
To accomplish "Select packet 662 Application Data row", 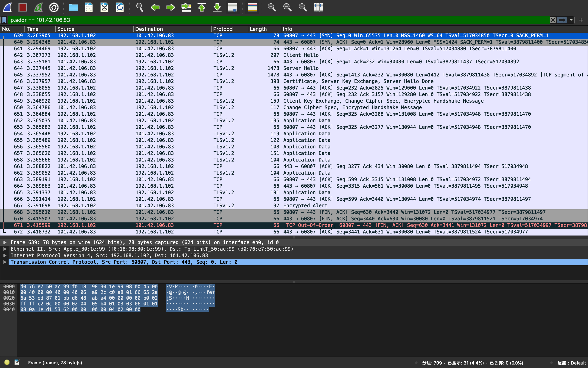I will 294,173.
